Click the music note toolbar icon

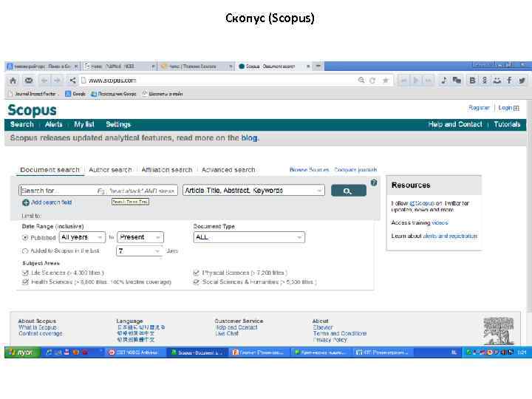tap(444, 81)
